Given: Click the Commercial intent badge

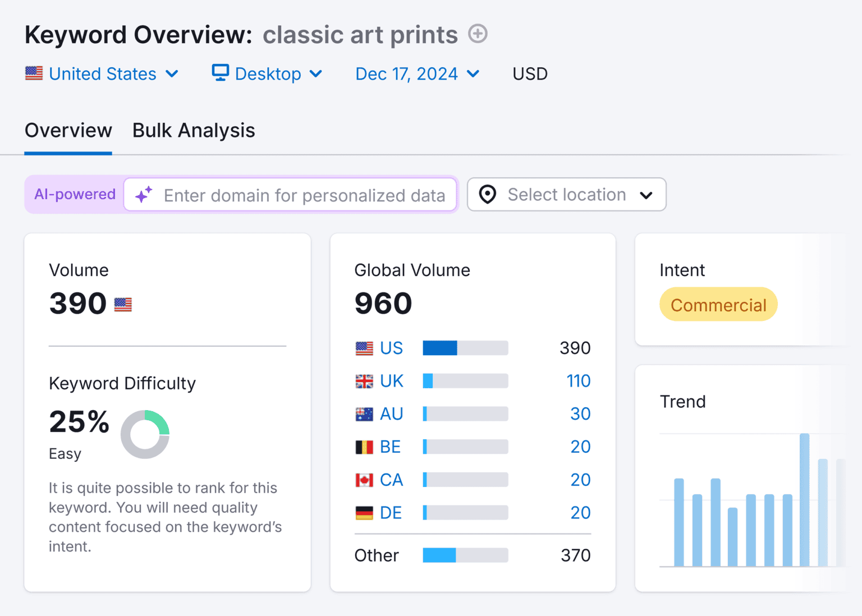Looking at the screenshot, I should tap(718, 304).
